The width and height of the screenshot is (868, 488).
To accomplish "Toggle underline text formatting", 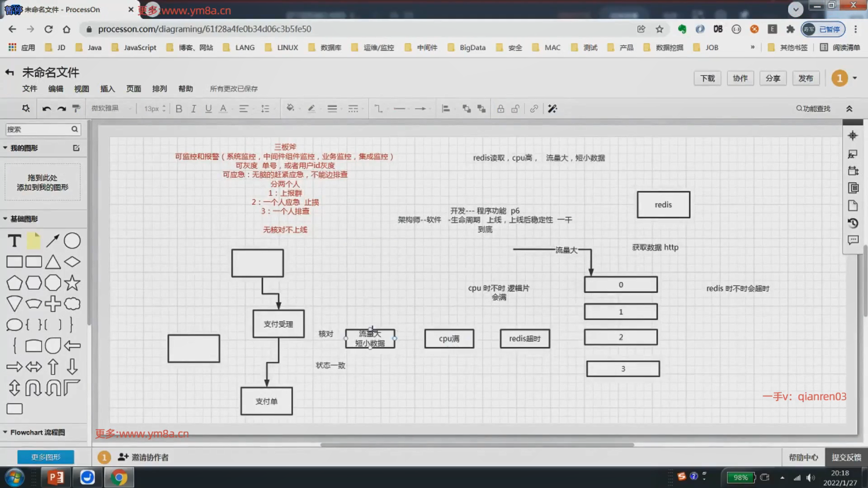I will point(208,109).
